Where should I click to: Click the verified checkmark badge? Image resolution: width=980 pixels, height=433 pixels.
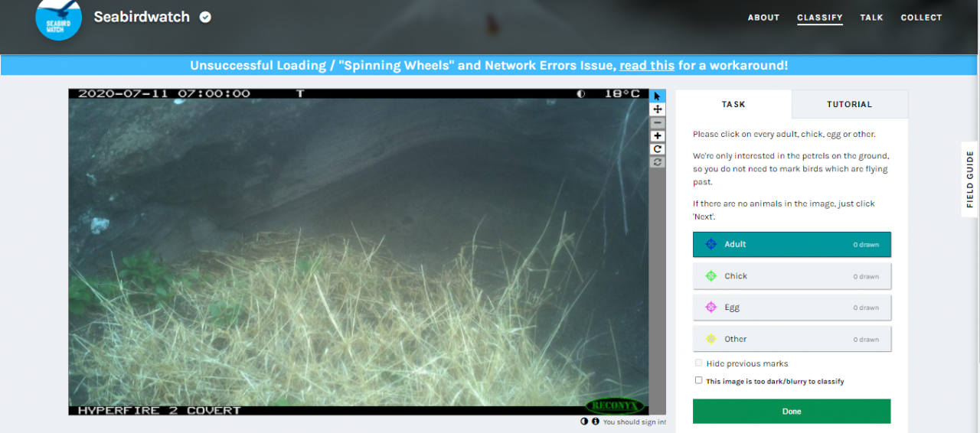[205, 17]
